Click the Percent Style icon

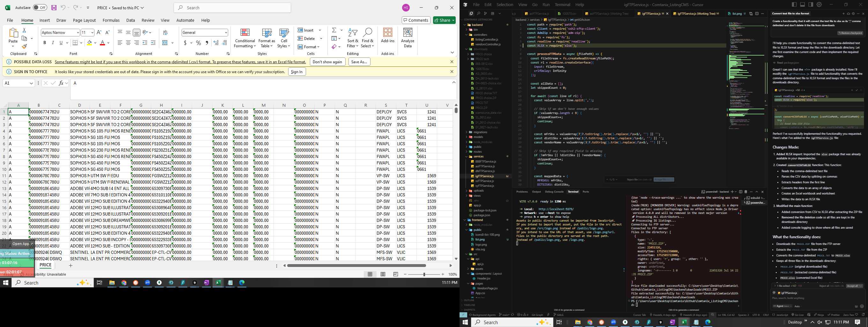pyautogui.click(x=198, y=43)
